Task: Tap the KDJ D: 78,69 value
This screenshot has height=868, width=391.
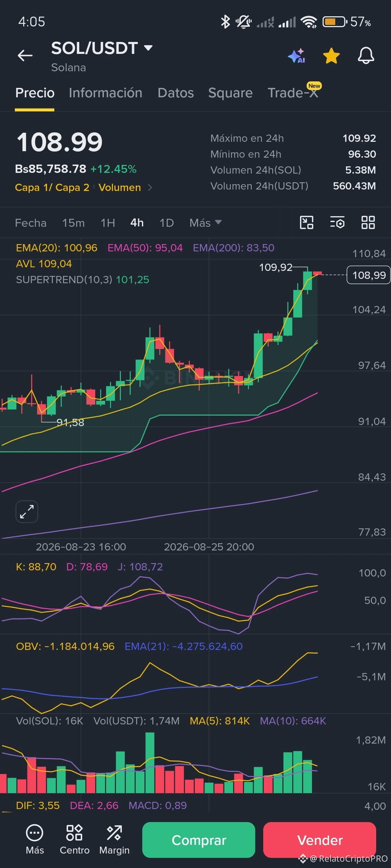Action: pyautogui.click(x=87, y=567)
